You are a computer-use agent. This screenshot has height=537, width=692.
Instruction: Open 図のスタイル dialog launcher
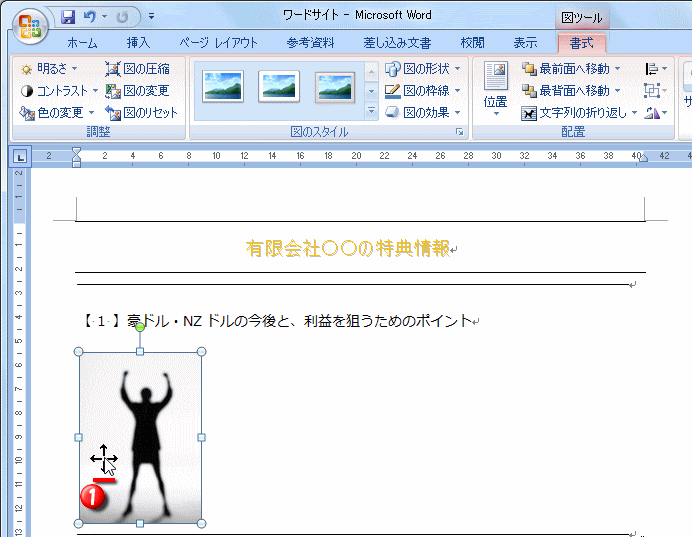(460, 132)
